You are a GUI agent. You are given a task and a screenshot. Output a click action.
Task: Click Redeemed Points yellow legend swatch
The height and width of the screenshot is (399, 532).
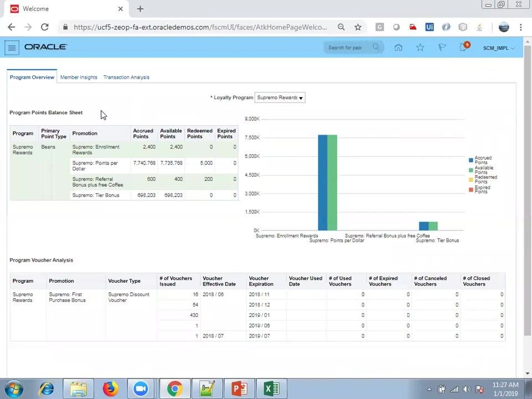click(x=471, y=180)
